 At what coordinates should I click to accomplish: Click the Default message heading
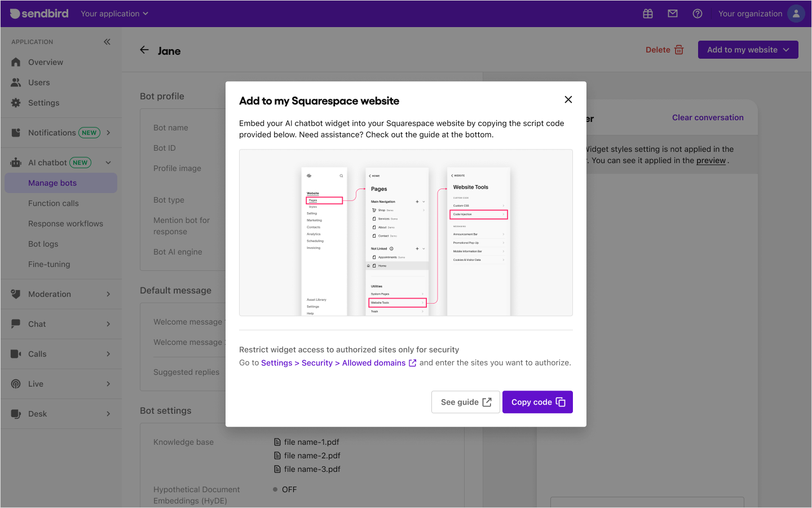[x=176, y=290]
